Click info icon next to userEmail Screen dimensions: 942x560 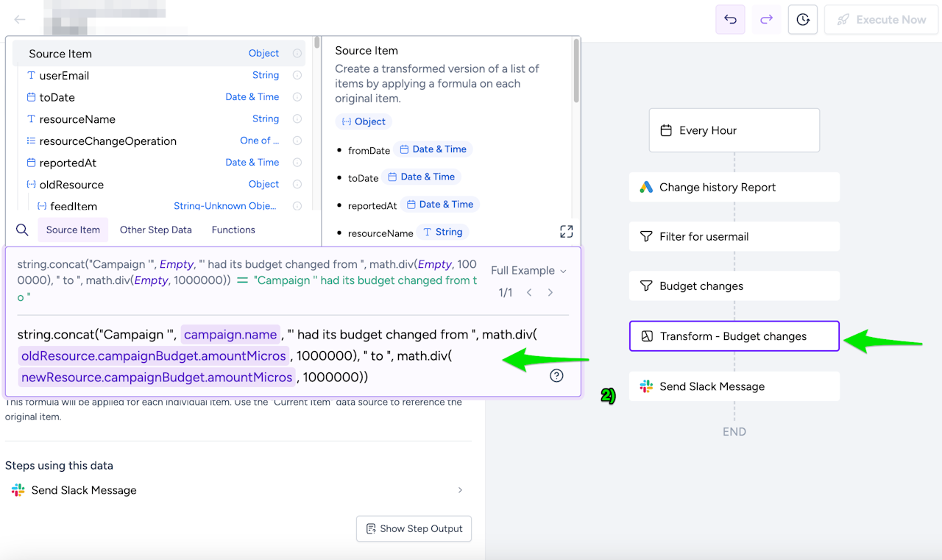coord(297,76)
